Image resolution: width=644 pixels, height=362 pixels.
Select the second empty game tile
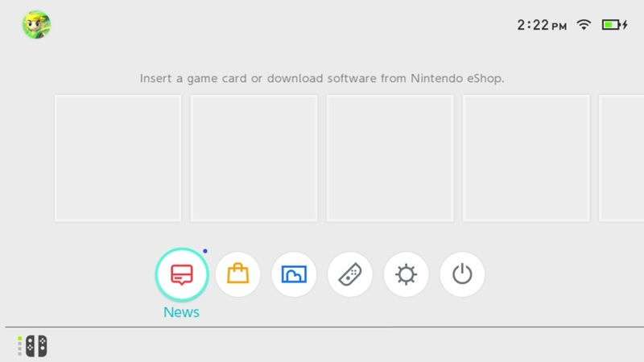(254, 158)
